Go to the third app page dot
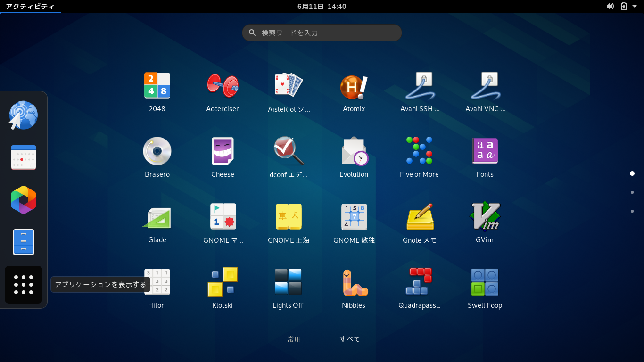 [632, 211]
